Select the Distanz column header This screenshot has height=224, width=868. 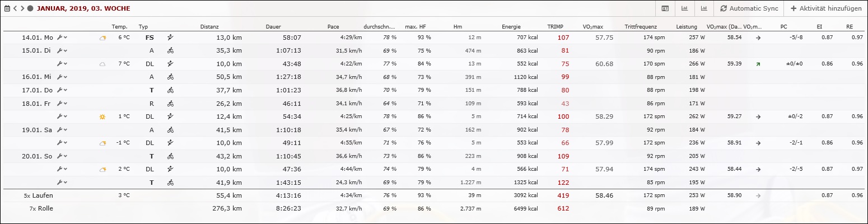point(209,27)
